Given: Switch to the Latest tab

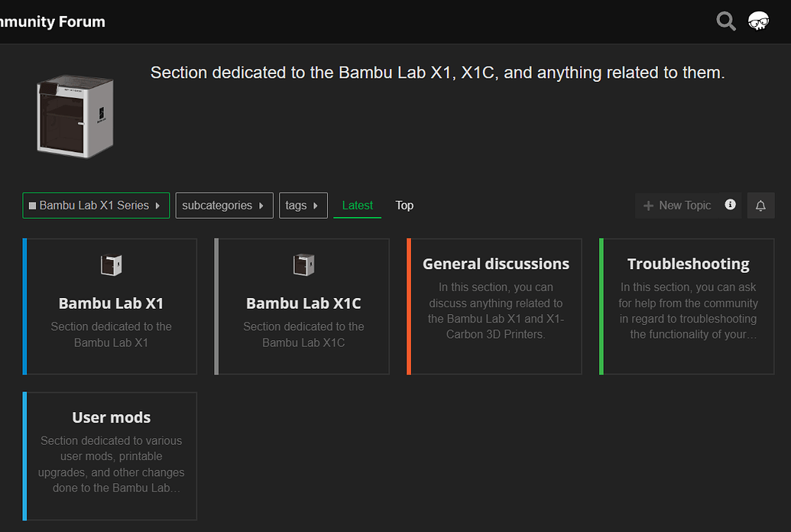Looking at the screenshot, I should tap(357, 206).
